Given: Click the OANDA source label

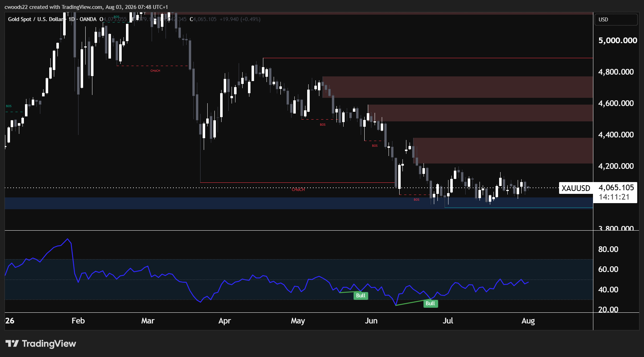Looking at the screenshot, I should point(88,19).
